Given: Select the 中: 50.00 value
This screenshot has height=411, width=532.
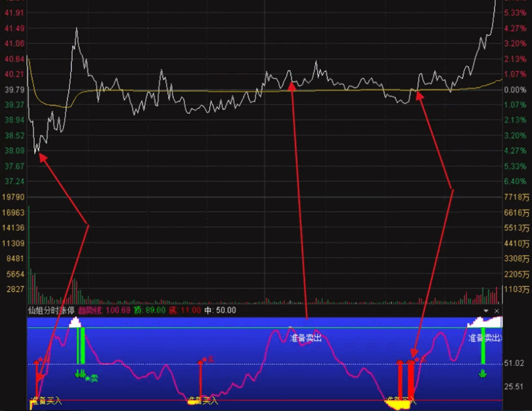Looking at the screenshot, I should pos(220,310).
